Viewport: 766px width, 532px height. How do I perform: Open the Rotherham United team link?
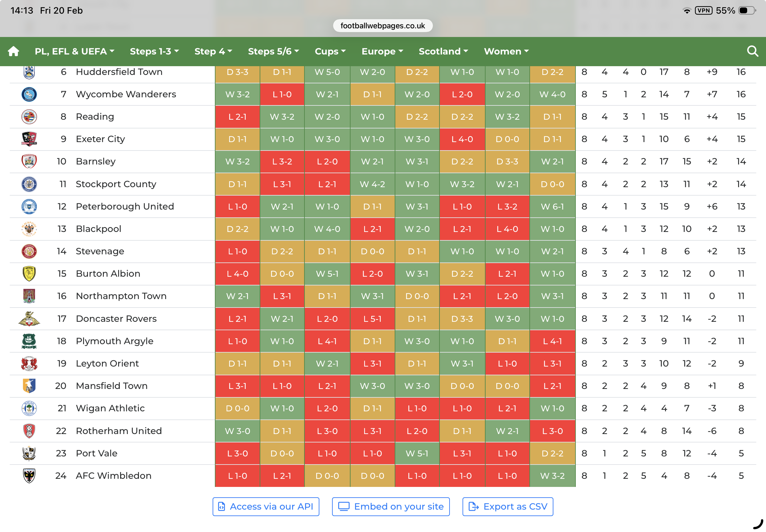(x=119, y=431)
